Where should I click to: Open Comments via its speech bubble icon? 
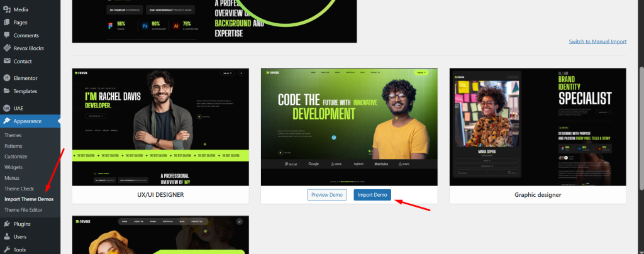pyautogui.click(x=6, y=35)
